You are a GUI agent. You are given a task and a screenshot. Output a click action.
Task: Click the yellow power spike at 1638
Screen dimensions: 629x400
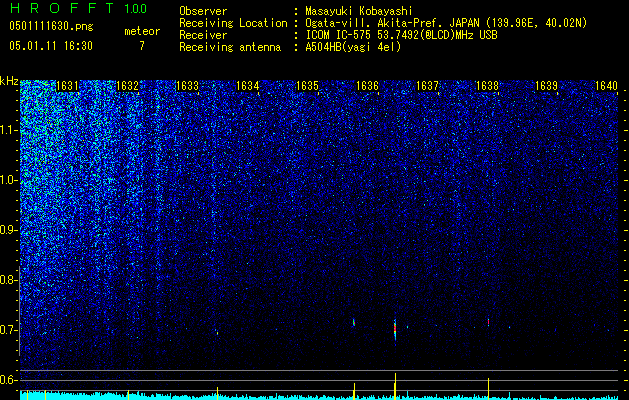pyautogui.click(x=488, y=389)
